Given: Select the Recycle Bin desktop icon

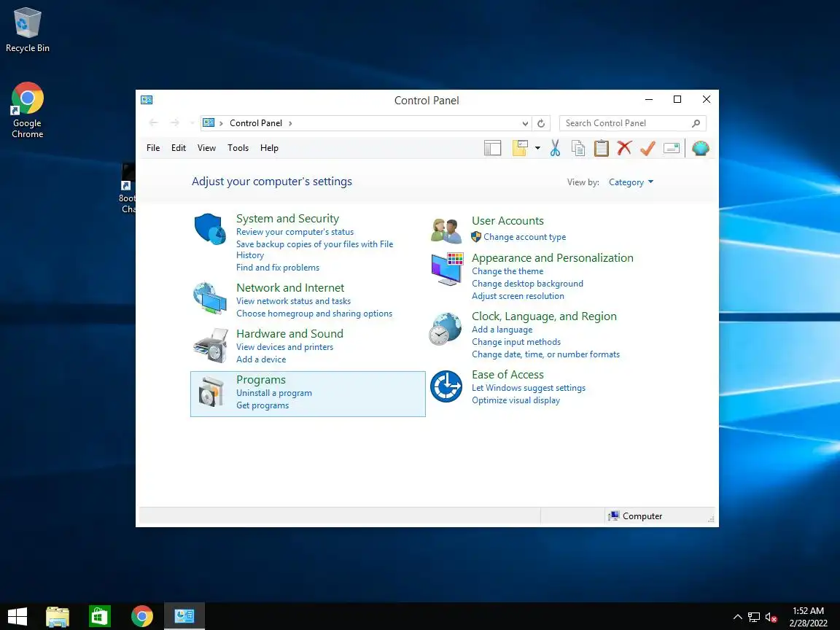Looking at the screenshot, I should pyautogui.click(x=27, y=30).
